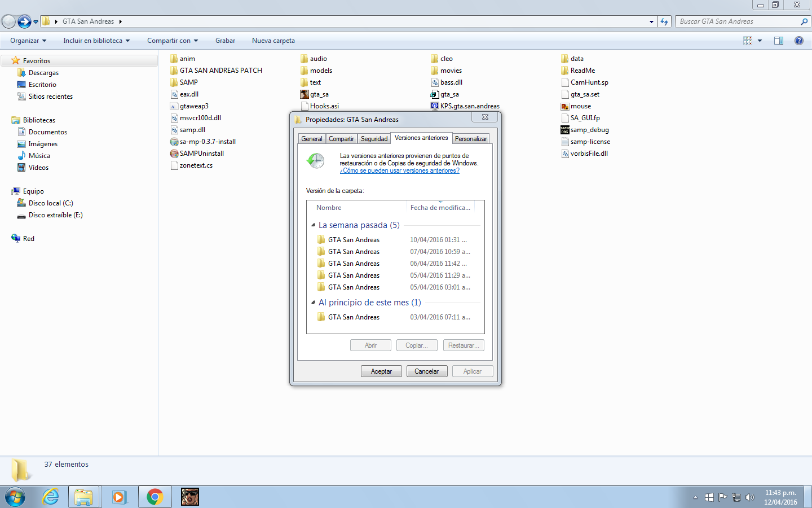
Task: Select the gta_sa executable with character icon
Action: [315, 94]
